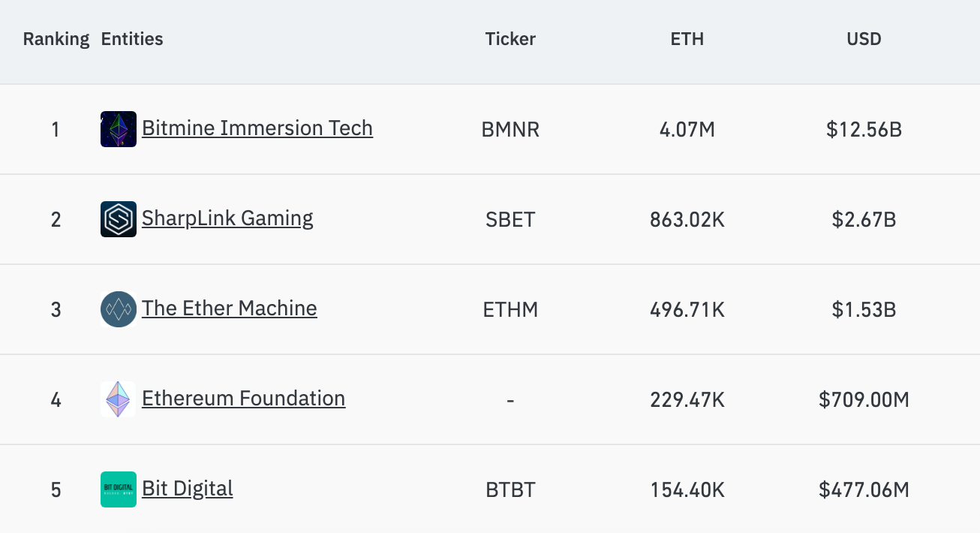Viewport: 980px width, 533px height.
Task: Click the $709.00M USD value
Action: [864, 400]
